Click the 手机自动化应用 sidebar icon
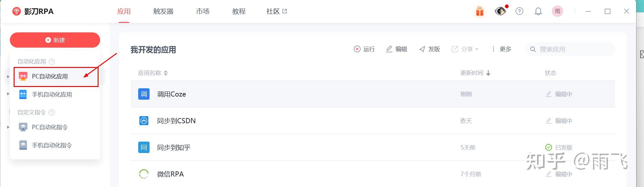 point(23,94)
